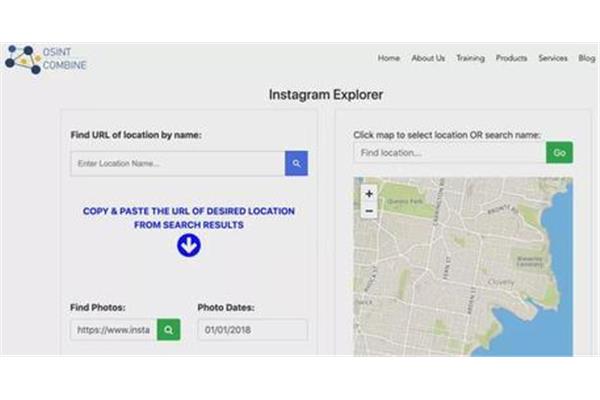Click the Photo Dates field 01/01/2018

[x=253, y=330]
